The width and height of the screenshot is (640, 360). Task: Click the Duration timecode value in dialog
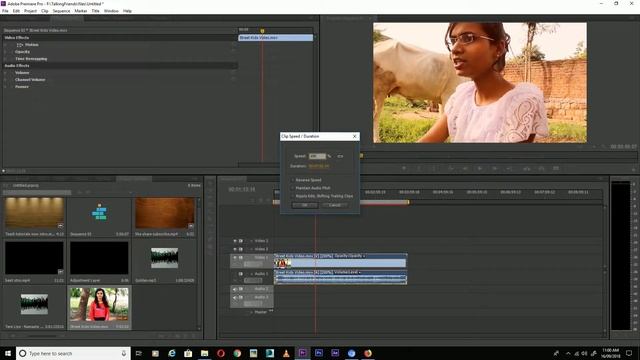319,166
